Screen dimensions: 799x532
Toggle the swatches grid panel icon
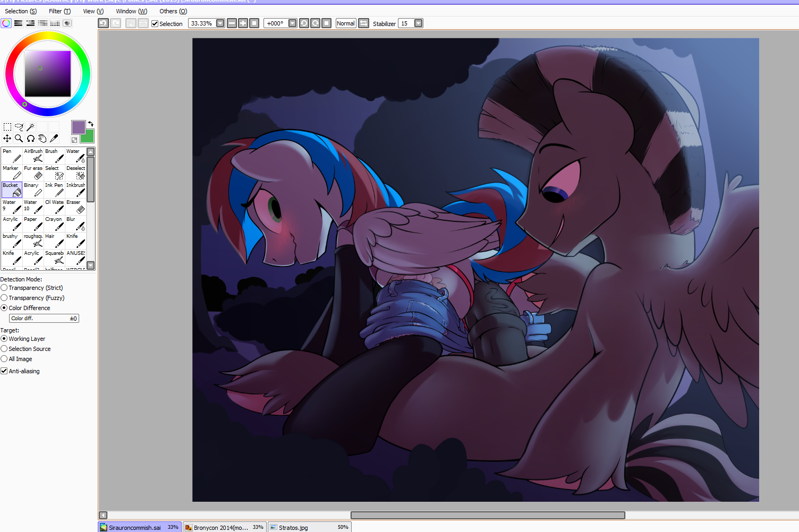click(55, 23)
